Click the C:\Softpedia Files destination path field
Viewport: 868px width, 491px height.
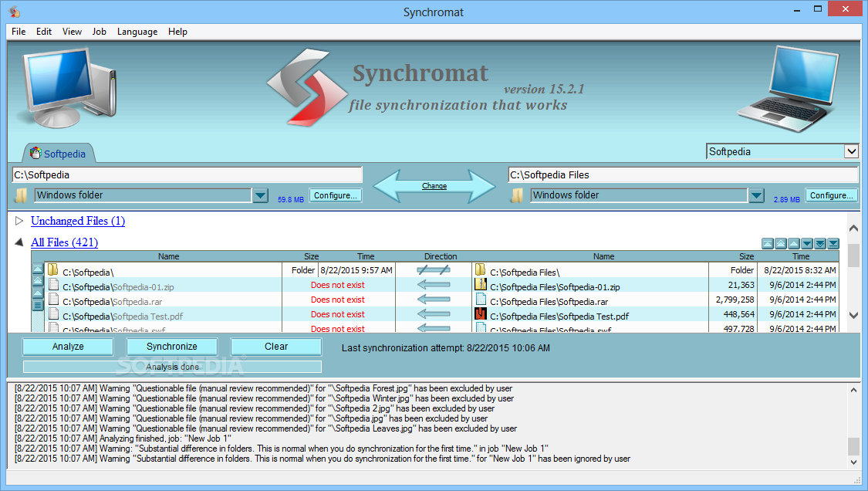tap(683, 174)
